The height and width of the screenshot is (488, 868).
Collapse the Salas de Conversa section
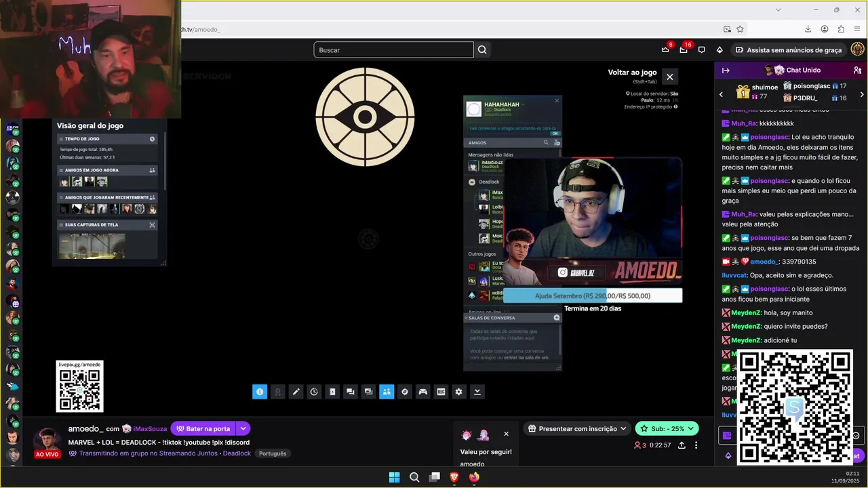466,318
